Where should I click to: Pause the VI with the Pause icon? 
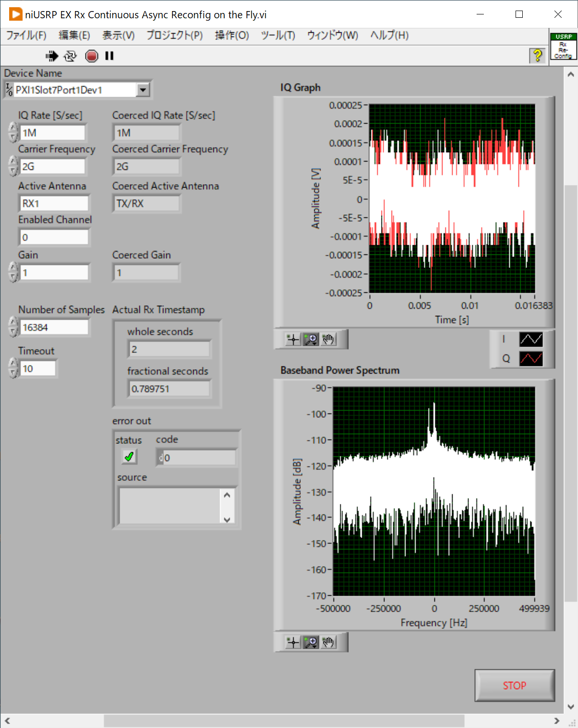pos(110,56)
